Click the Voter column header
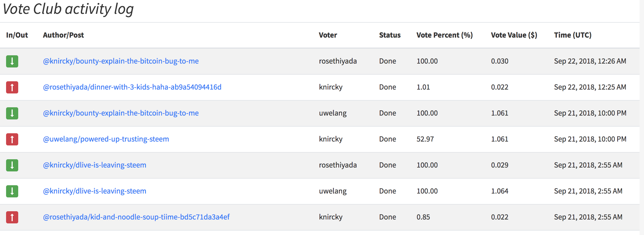The height and width of the screenshot is (235, 644). [328, 35]
